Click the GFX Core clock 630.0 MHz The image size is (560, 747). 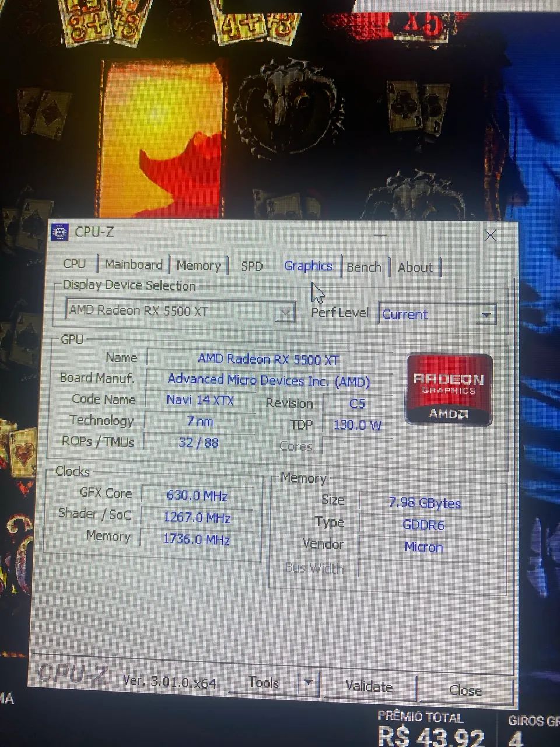197,495
